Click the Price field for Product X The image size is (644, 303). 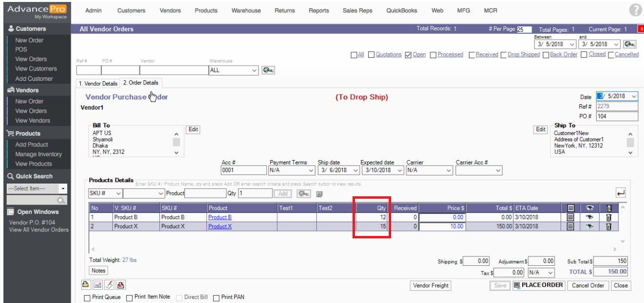pos(441,227)
